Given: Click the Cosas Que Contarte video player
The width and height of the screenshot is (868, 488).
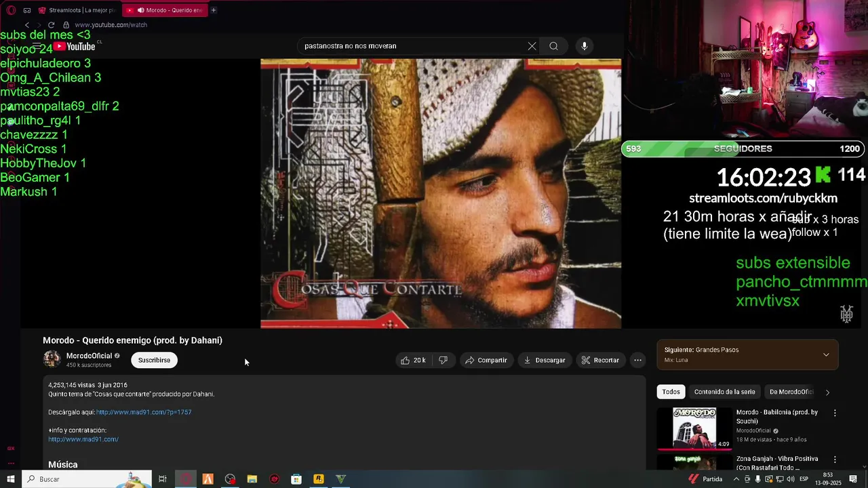Looking at the screenshot, I should (x=441, y=193).
